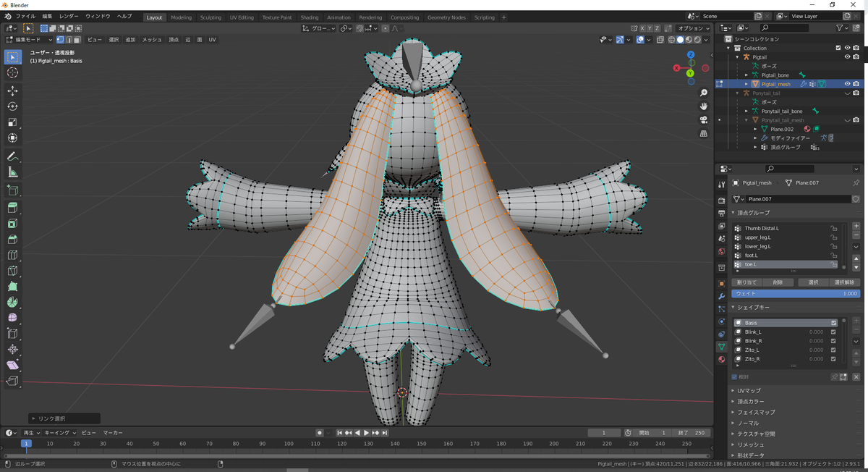The height and width of the screenshot is (472, 868).
Task: Adjust the vertex group Weight slider
Action: point(796,293)
